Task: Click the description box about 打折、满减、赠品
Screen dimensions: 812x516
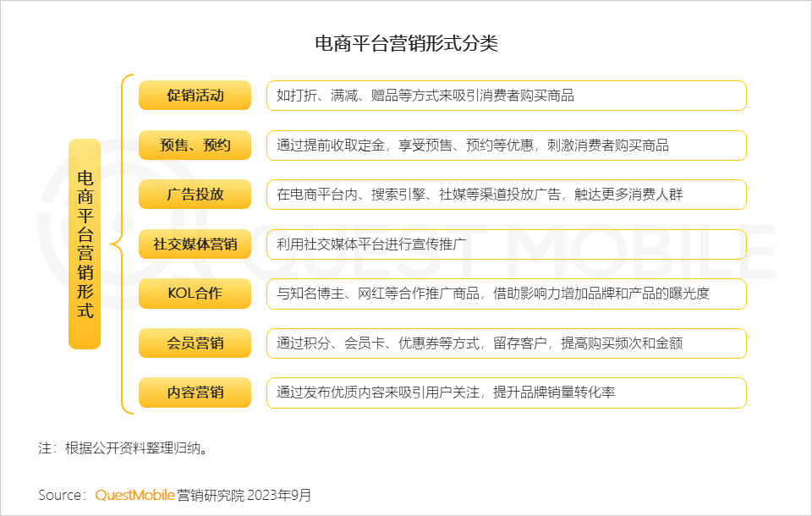Action: click(x=506, y=96)
